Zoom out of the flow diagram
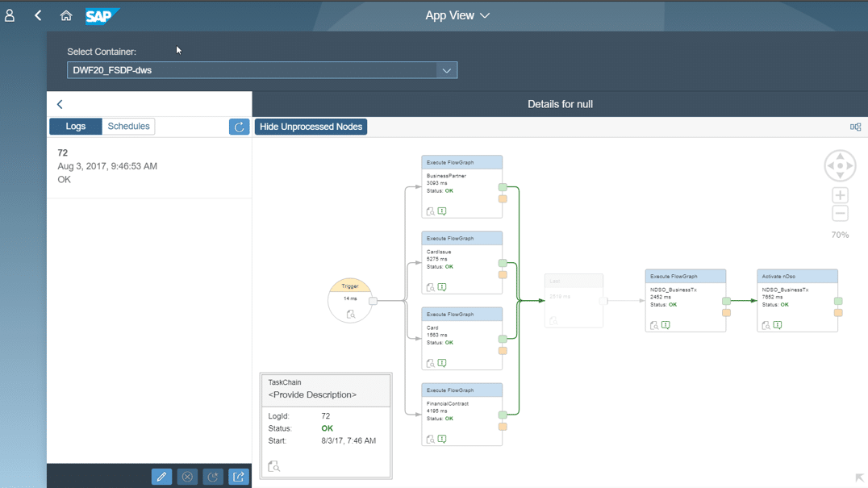This screenshot has height=488, width=868. coord(840,214)
